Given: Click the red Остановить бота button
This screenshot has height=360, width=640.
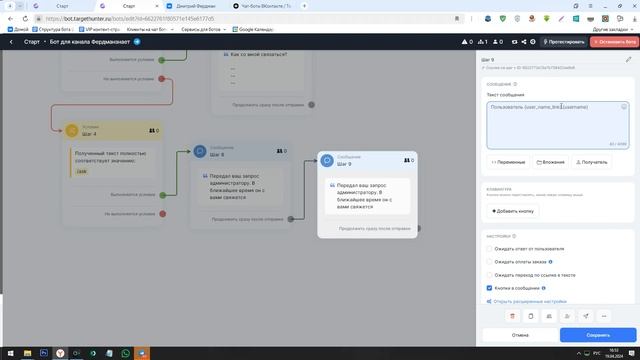Looking at the screenshot, I should (614, 42).
